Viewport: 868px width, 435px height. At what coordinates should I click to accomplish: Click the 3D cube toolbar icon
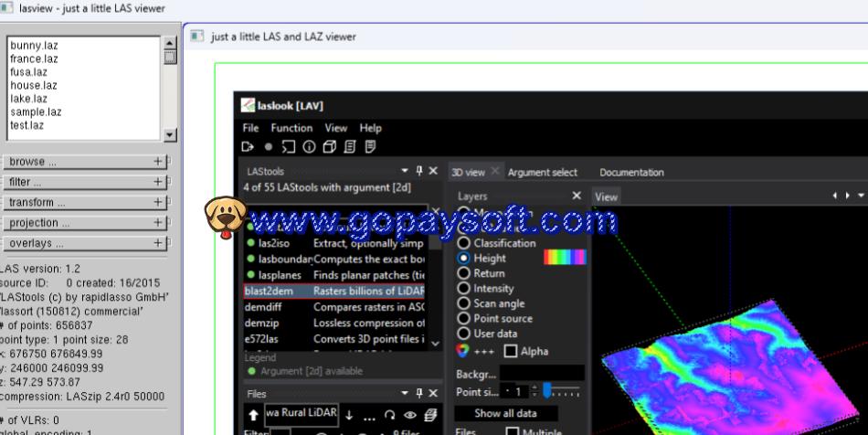click(x=329, y=146)
